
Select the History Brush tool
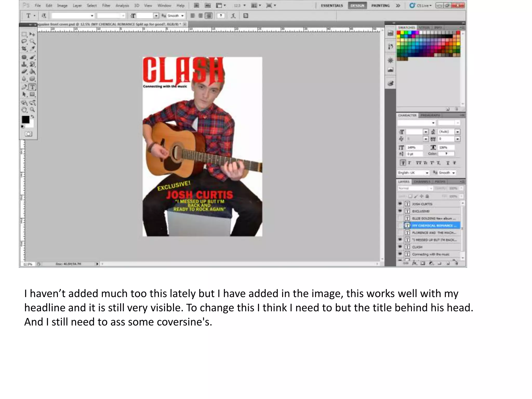pos(32,64)
